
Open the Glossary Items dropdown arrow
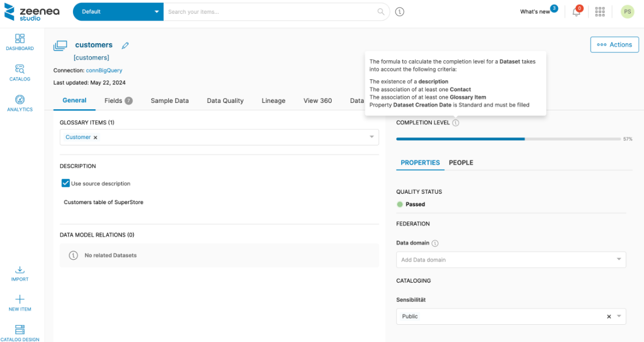click(371, 137)
